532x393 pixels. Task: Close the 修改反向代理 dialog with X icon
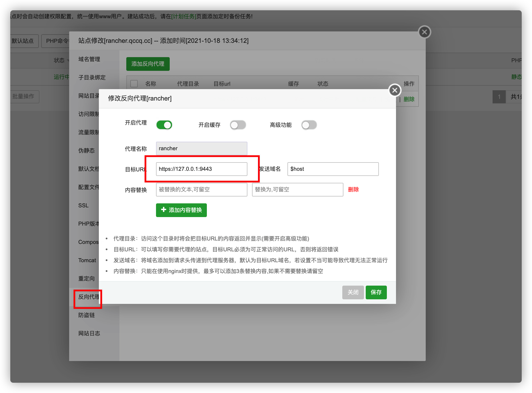(395, 91)
